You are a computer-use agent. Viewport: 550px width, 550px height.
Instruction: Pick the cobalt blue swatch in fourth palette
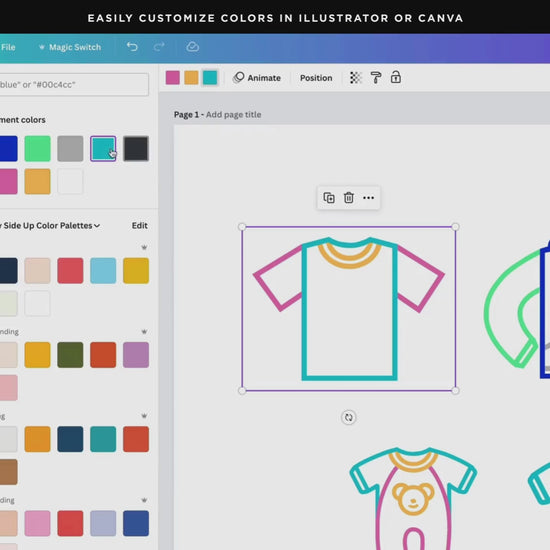(x=136, y=523)
